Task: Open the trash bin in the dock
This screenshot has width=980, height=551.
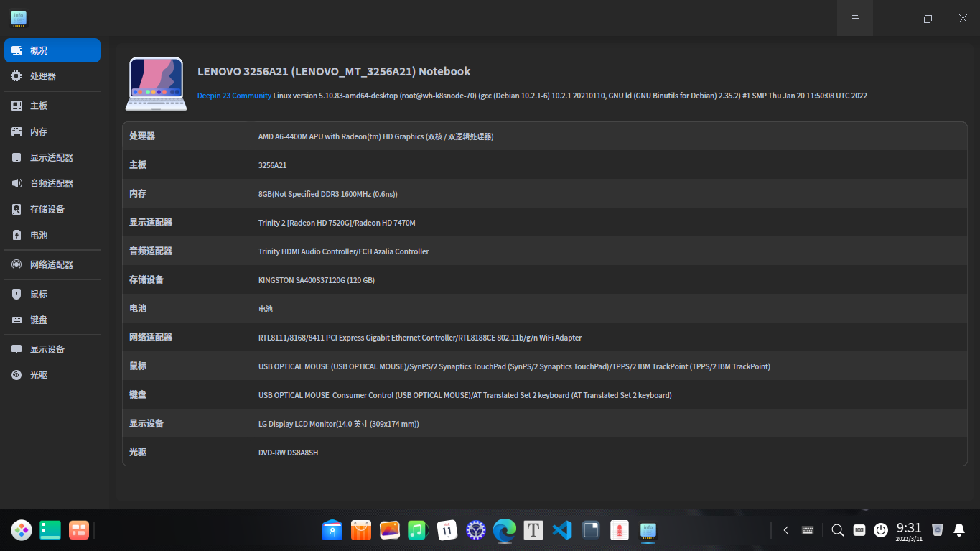Action: pos(938,530)
